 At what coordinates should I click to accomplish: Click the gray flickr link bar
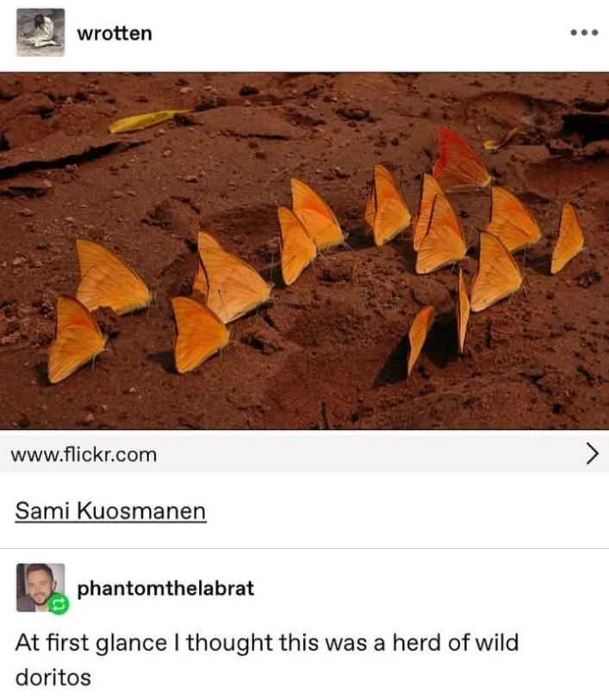tap(304, 454)
